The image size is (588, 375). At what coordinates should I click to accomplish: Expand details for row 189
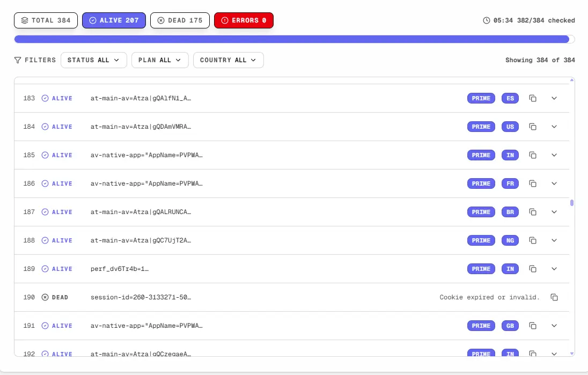(554, 269)
